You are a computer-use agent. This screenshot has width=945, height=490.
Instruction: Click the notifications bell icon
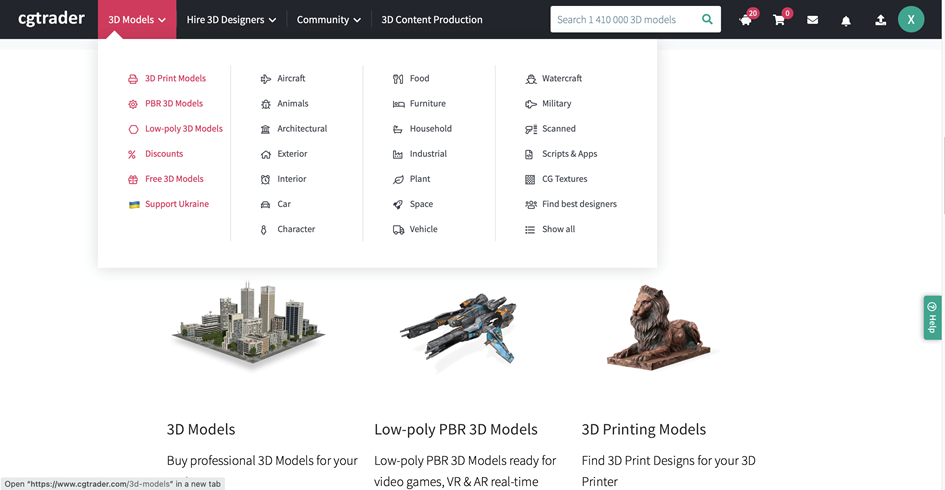(x=846, y=20)
